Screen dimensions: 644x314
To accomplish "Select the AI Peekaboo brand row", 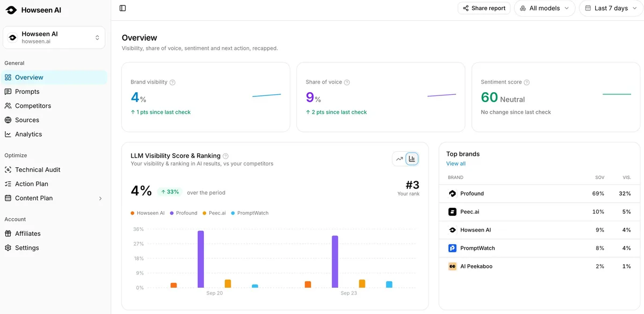I will [x=539, y=266].
